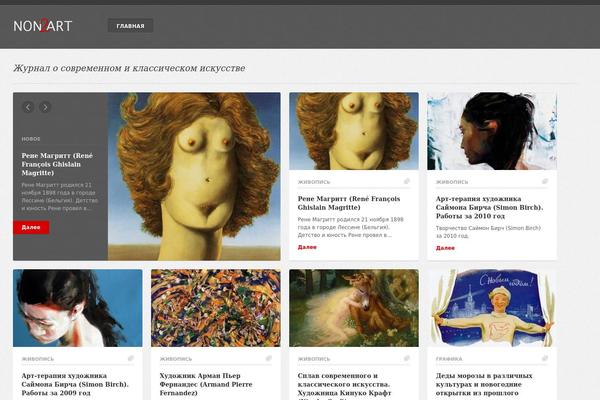600x400 pixels.
Task: Click the large Magritte painting in slider
Action: (x=194, y=176)
